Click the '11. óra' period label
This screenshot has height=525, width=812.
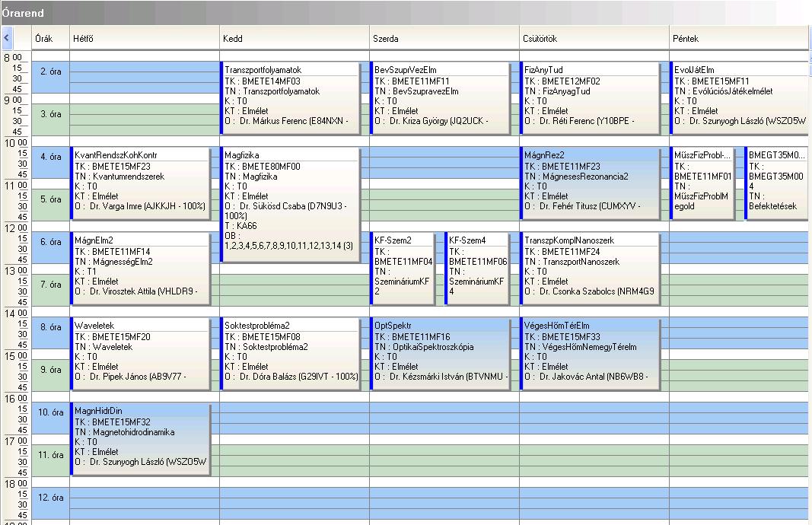(51, 455)
